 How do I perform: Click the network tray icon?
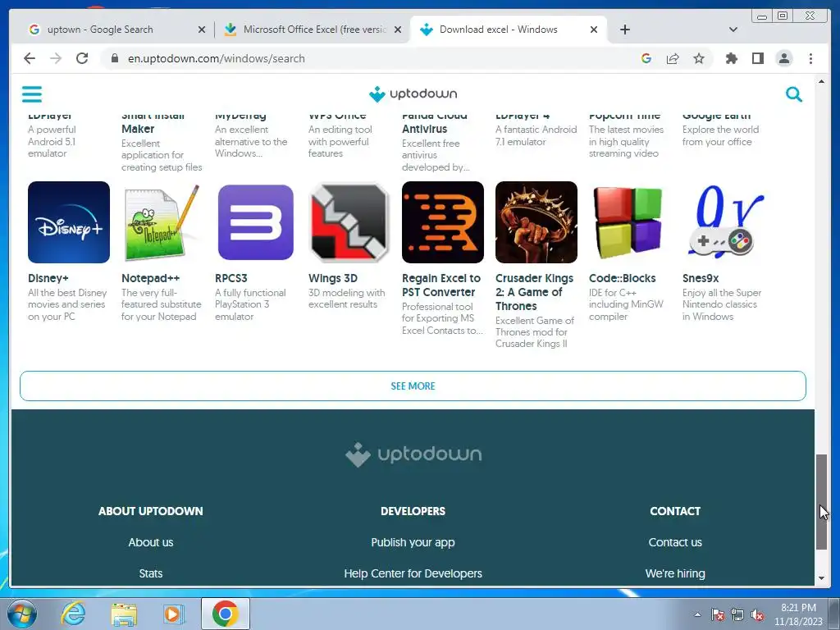tap(737, 615)
